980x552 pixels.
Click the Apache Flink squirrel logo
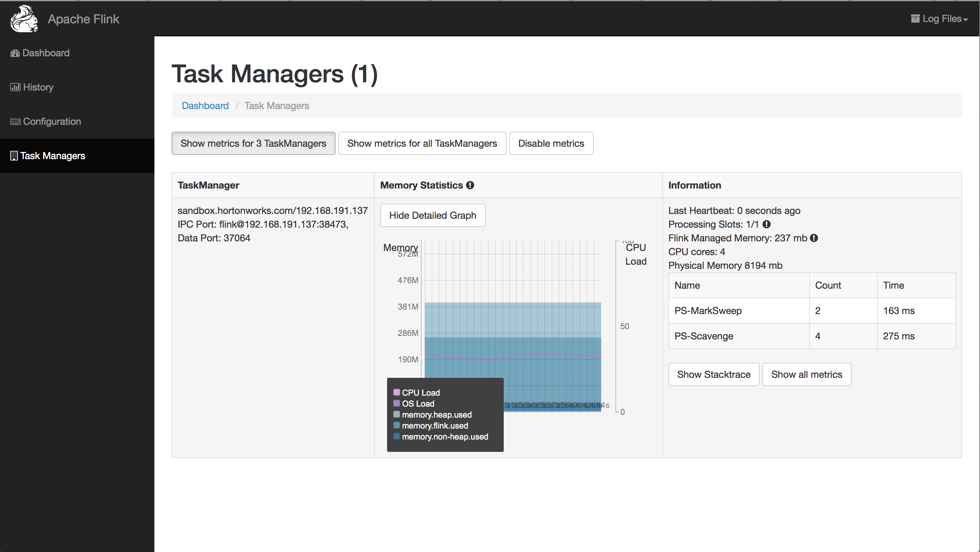pyautogui.click(x=24, y=19)
